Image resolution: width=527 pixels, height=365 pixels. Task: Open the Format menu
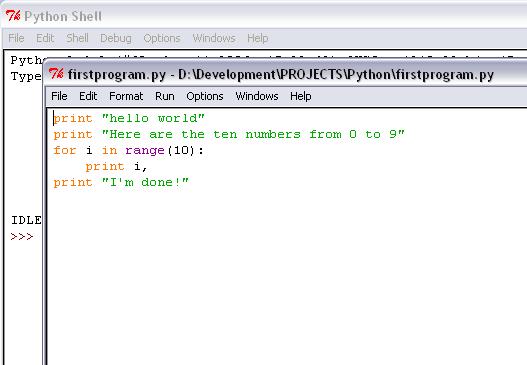click(126, 96)
